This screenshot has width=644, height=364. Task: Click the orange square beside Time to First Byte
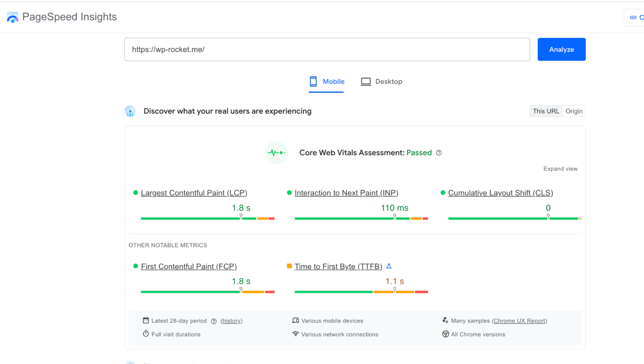(x=289, y=266)
